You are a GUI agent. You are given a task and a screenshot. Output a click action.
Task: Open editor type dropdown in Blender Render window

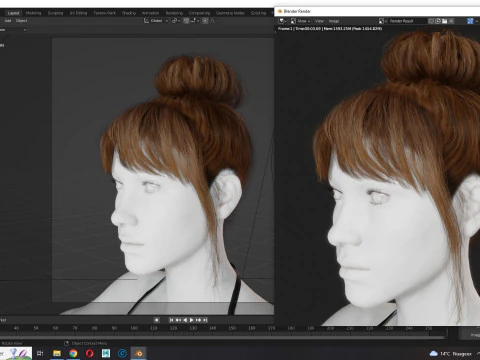pos(283,21)
